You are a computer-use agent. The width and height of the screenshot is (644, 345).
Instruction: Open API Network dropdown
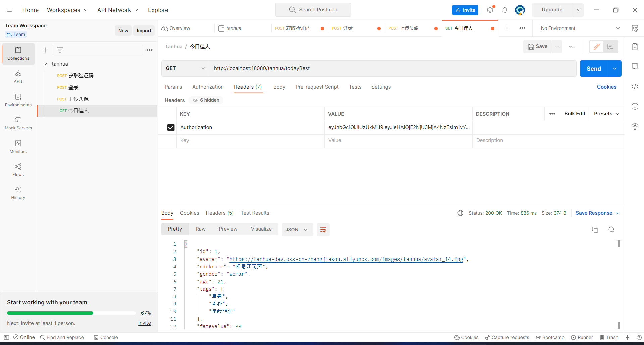point(118,10)
